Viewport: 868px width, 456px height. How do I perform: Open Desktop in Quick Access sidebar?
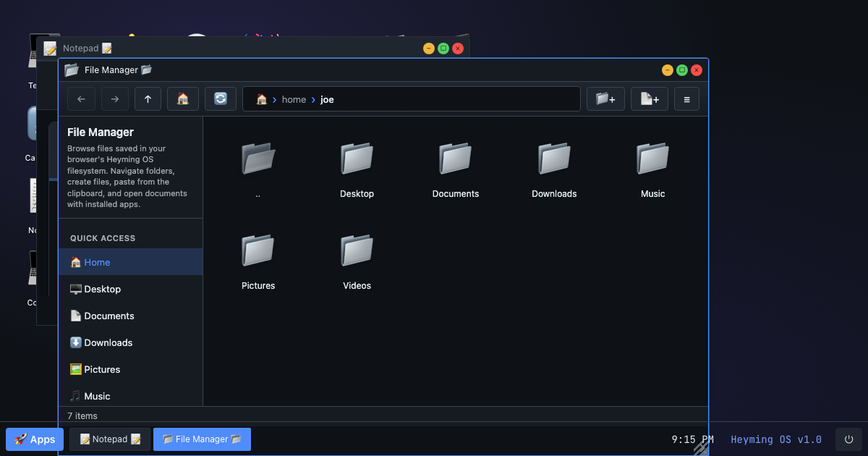(131, 289)
